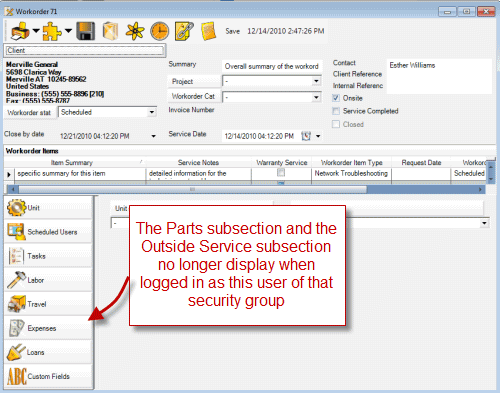500x393 pixels.
Task: Sort by Item Summary column header
Action: point(75,163)
